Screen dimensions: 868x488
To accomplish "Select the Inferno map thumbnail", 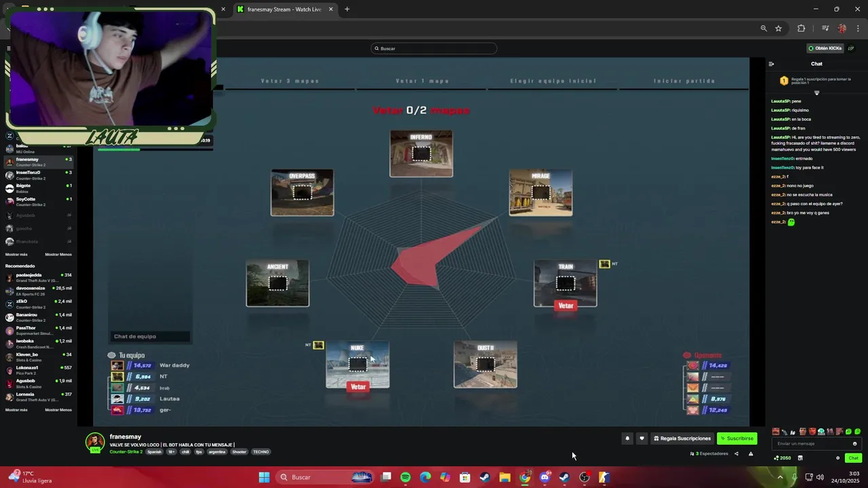I will 421,154.
